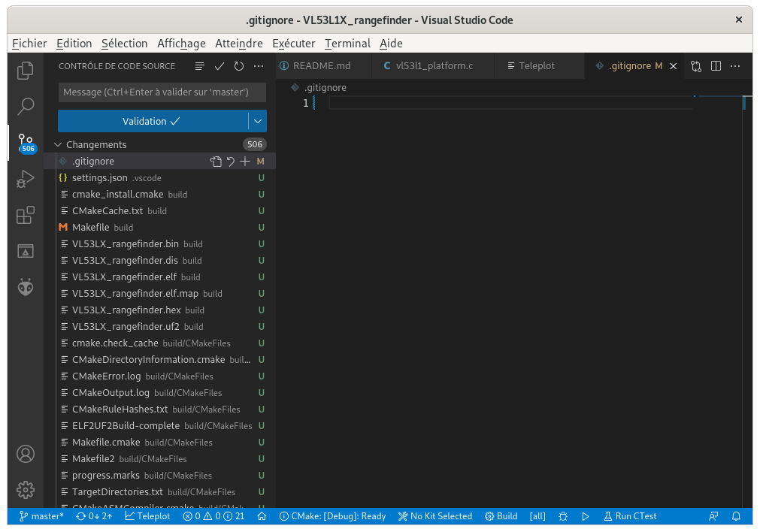Open the Accounts menu in the activity bar
The image size is (760, 532).
tap(26, 454)
